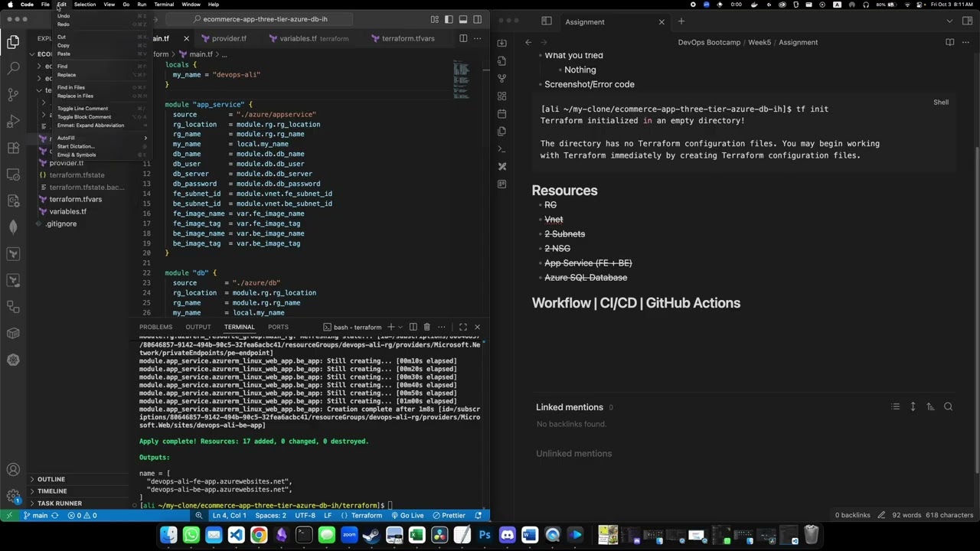
Task: Switch to the PORTS panel tab
Action: click(278, 327)
